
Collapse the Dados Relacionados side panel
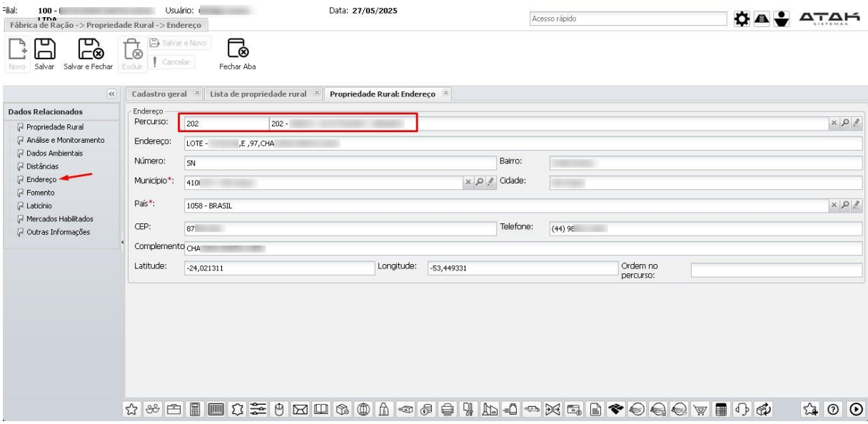[111, 94]
